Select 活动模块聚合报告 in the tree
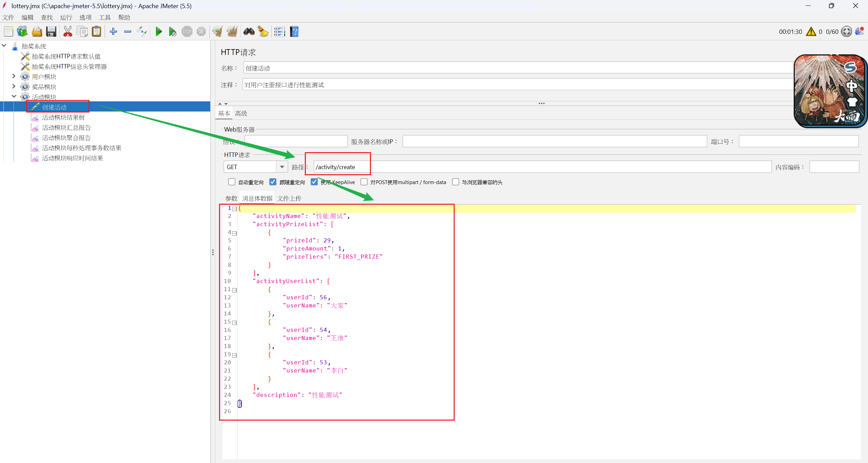 point(66,138)
